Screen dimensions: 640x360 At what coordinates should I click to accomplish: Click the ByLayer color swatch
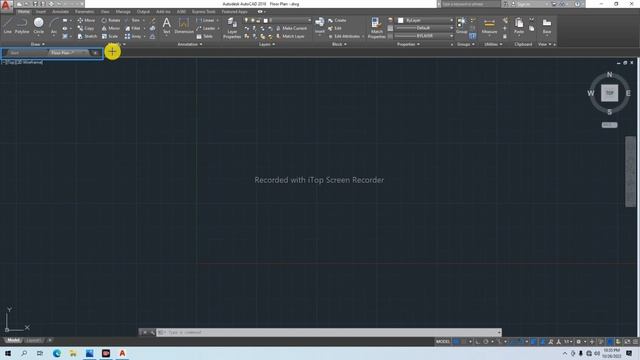(x=401, y=20)
